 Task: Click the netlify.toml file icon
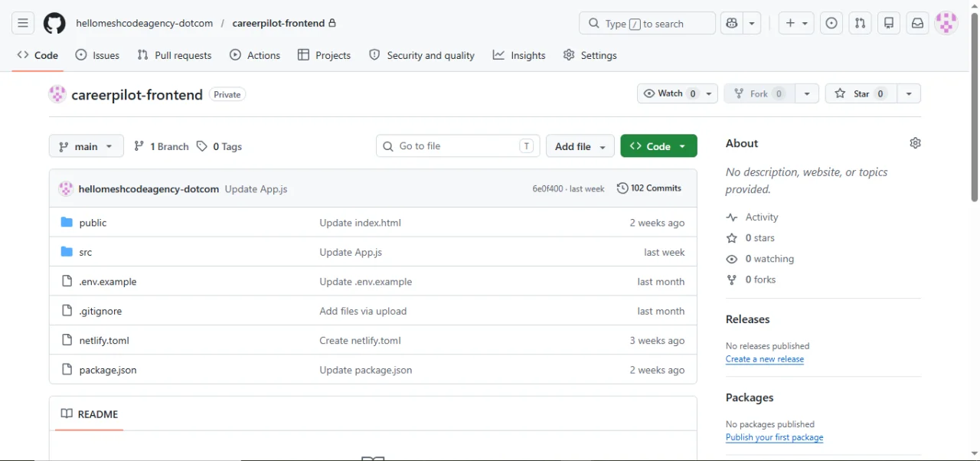pyautogui.click(x=67, y=340)
